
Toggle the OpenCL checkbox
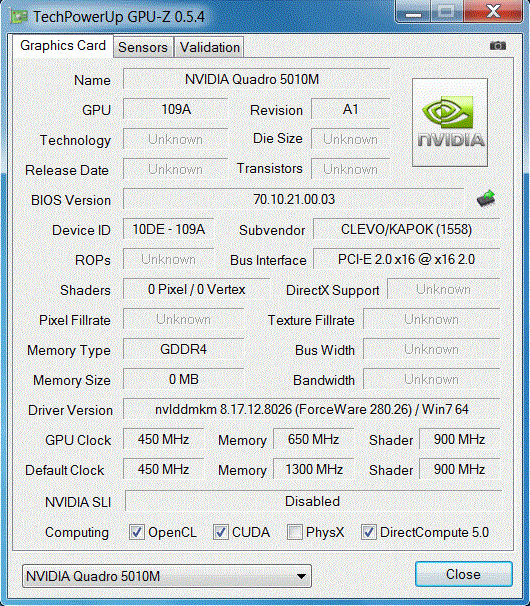coord(136,532)
